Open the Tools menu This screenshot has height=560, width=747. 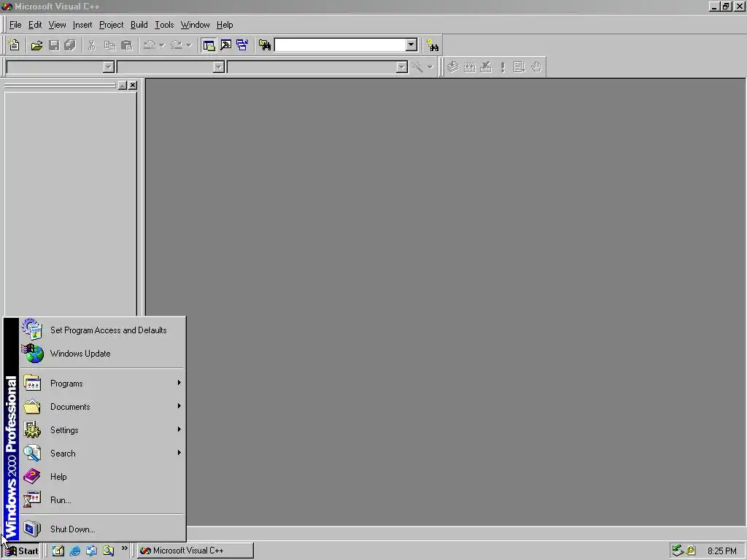pos(164,25)
